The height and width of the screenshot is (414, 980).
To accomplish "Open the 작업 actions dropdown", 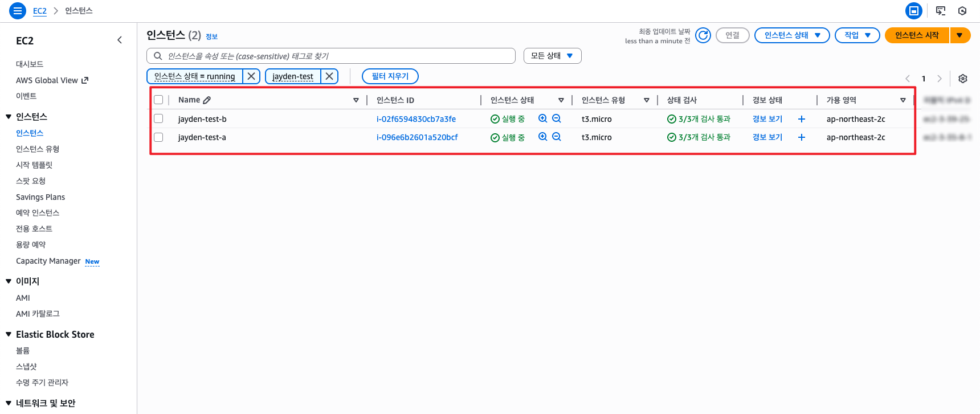I will click(x=857, y=35).
